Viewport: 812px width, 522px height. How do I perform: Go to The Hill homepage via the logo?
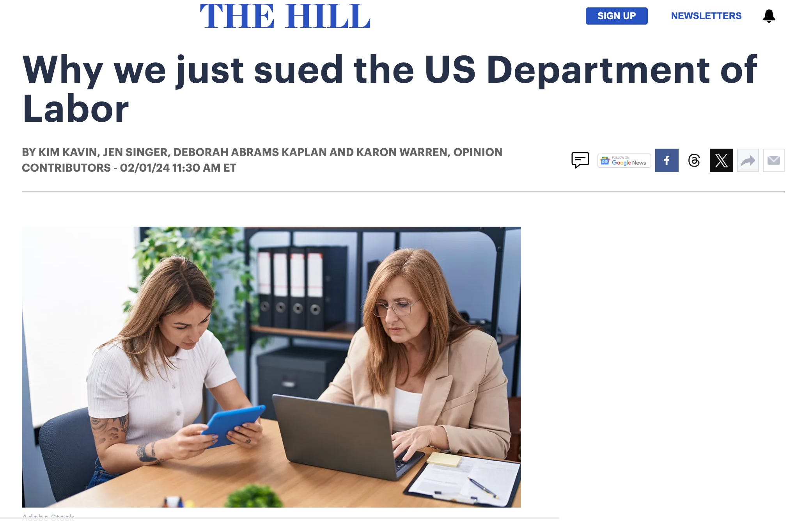(285, 16)
